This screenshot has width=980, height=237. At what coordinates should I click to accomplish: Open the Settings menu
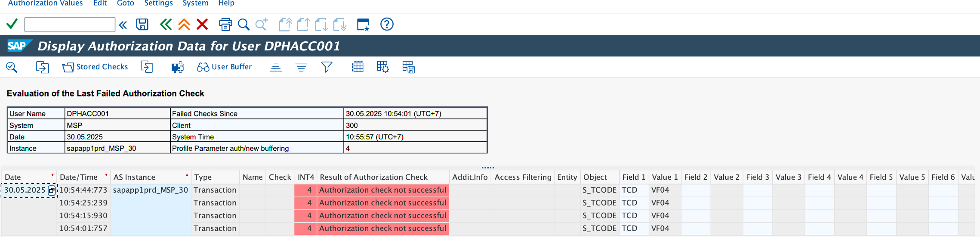(159, 3)
